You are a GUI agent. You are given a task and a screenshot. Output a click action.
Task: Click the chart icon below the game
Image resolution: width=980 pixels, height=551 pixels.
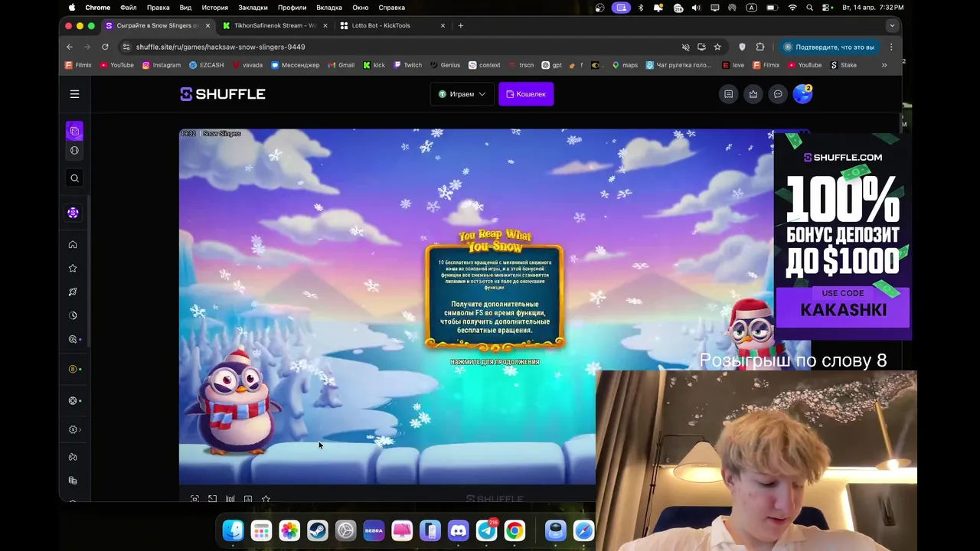[248, 499]
